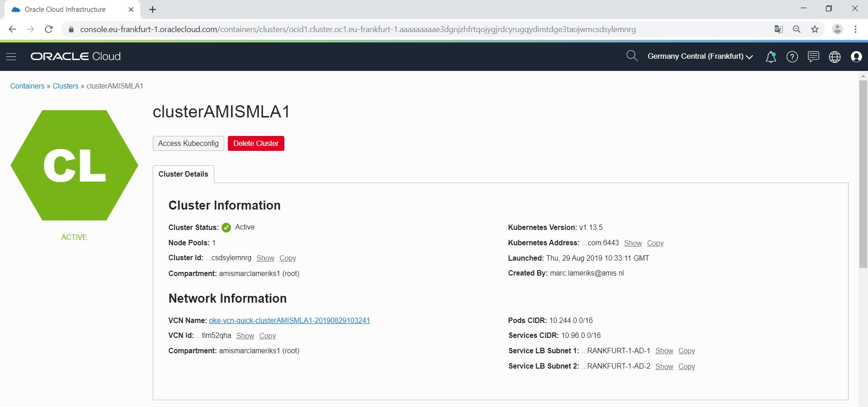The height and width of the screenshot is (407, 868).
Task: Open the oke-vcn-quick-clusterAMISMLA1 VCN link
Action: pyautogui.click(x=289, y=321)
